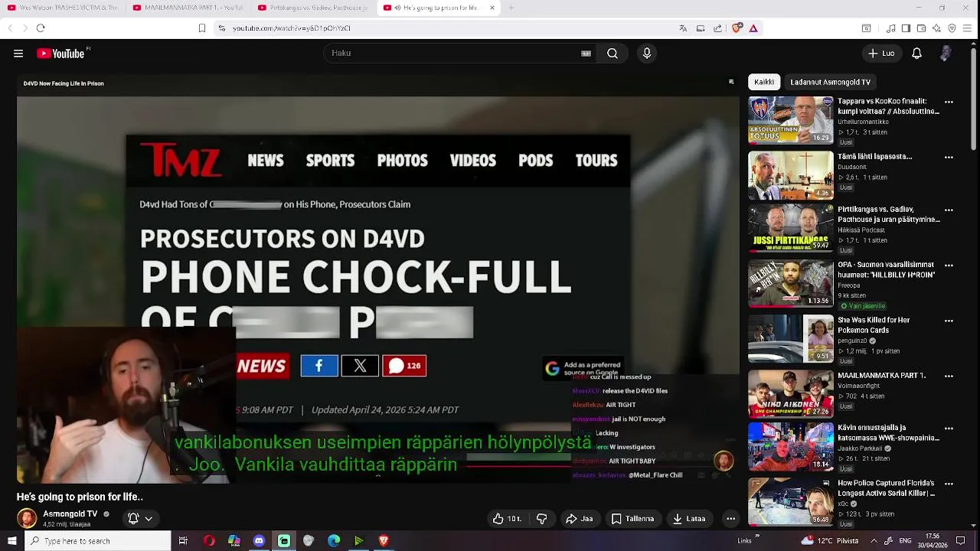Open the Brave Wallet icon
This screenshot has width=980, height=551.
tap(921, 28)
